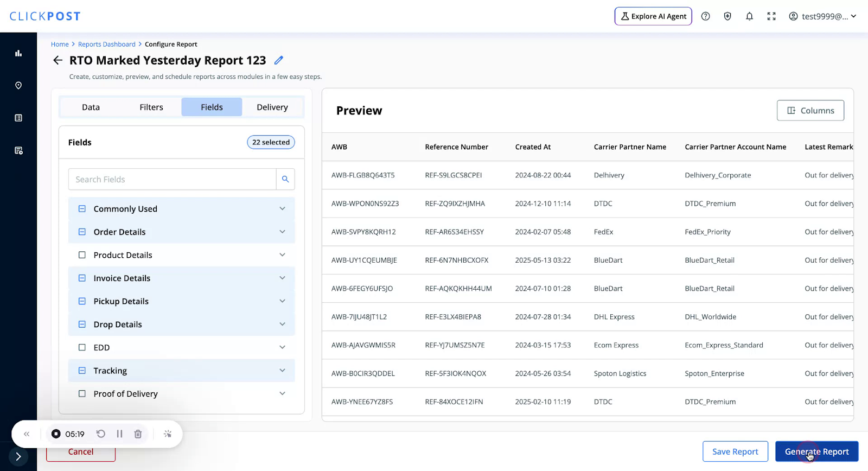
Task: Stop the screen recording
Action: click(56, 434)
